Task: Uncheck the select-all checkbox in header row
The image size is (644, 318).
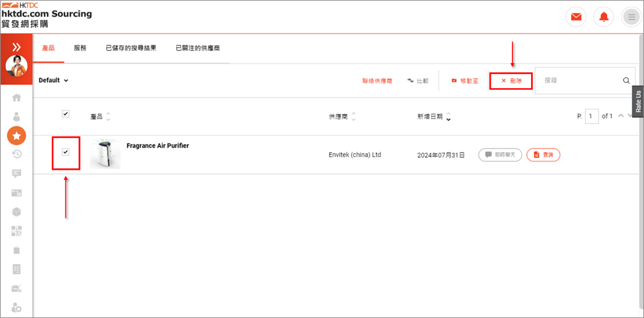Action: (65, 114)
